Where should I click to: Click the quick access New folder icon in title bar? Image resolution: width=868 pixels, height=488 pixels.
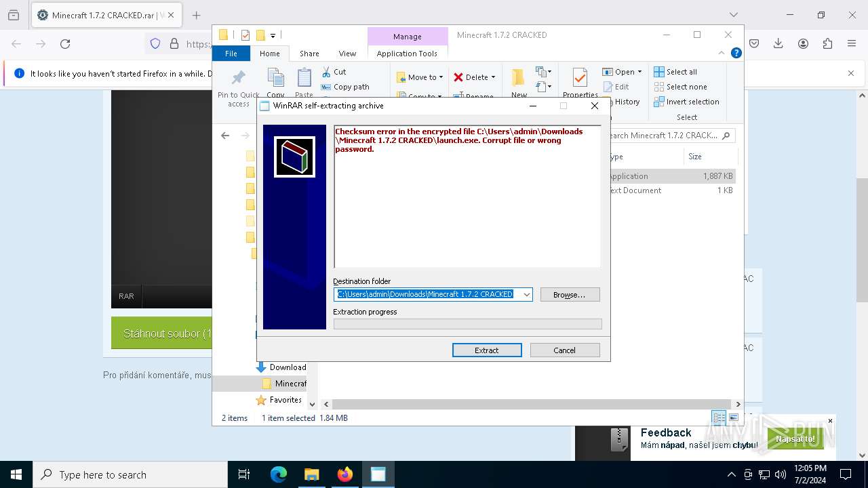pos(260,35)
